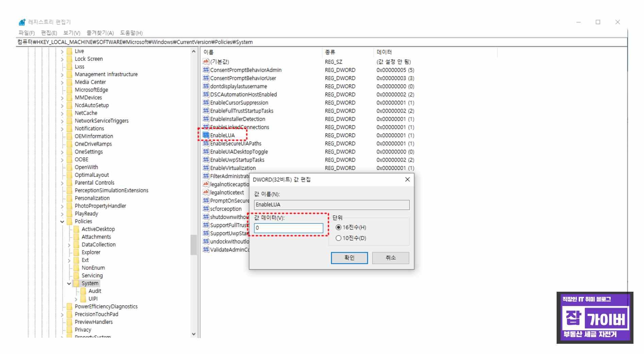Click the DSCAutomationHostEnabled DWORD icon

pos(206,94)
